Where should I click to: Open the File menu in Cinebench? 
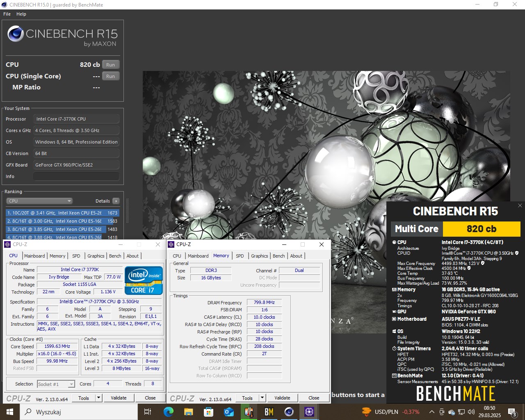click(x=7, y=14)
